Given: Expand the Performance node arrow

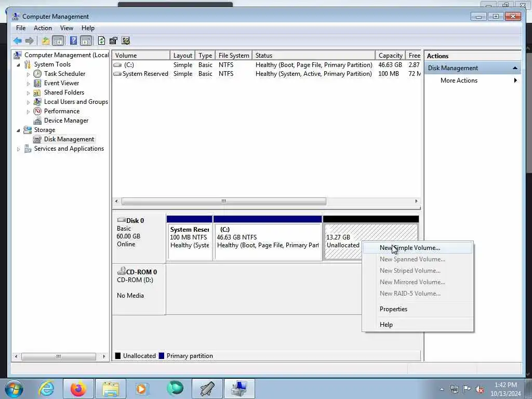Looking at the screenshot, I should tap(28, 111).
